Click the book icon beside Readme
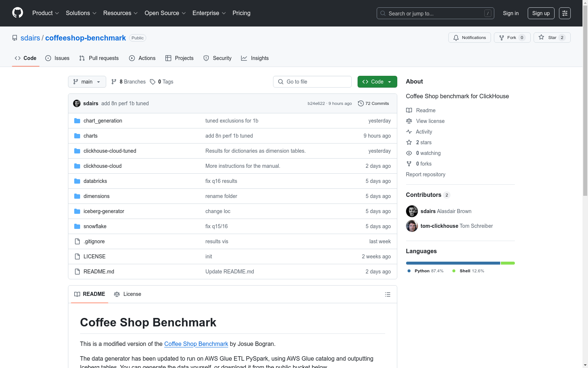Image resolution: width=588 pixels, height=368 pixels. 409,110
